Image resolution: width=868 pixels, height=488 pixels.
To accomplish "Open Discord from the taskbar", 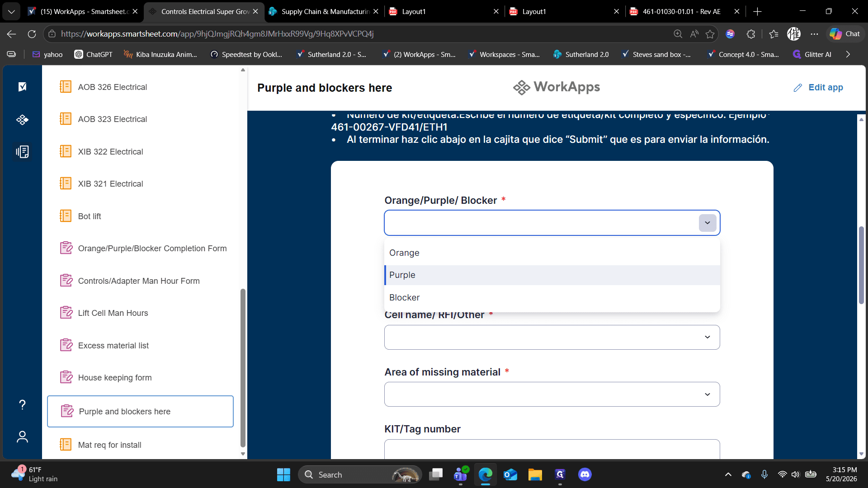I will pos(585,474).
